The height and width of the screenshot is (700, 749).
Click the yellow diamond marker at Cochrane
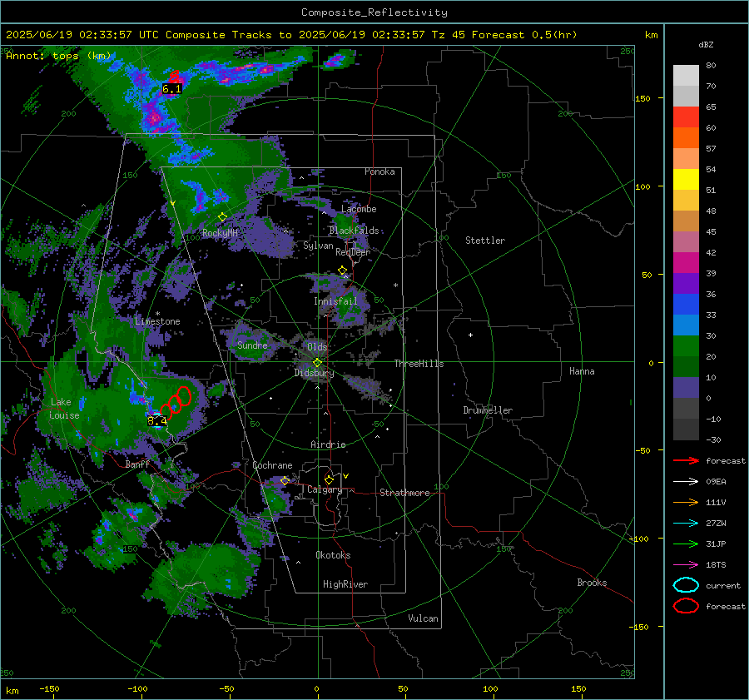click(x=285, y=480)
